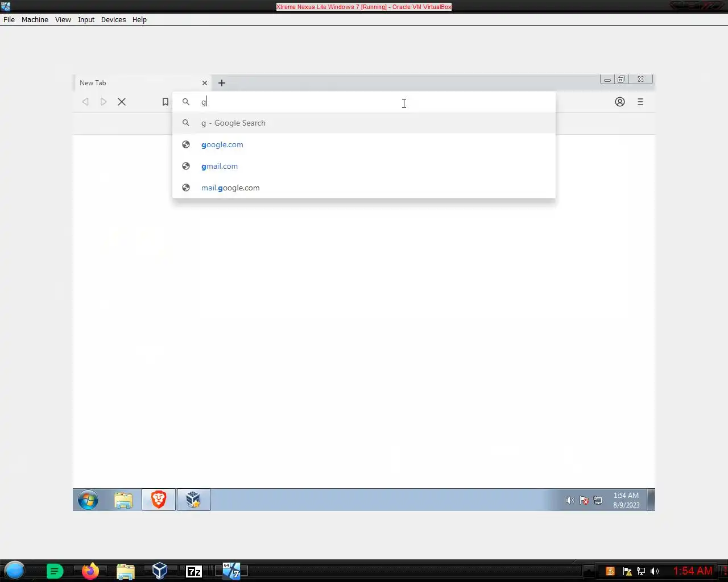Restore down the guest browser window
This screenshot has height=582, width=728.
pyautogui.click(x=621, y=80)
